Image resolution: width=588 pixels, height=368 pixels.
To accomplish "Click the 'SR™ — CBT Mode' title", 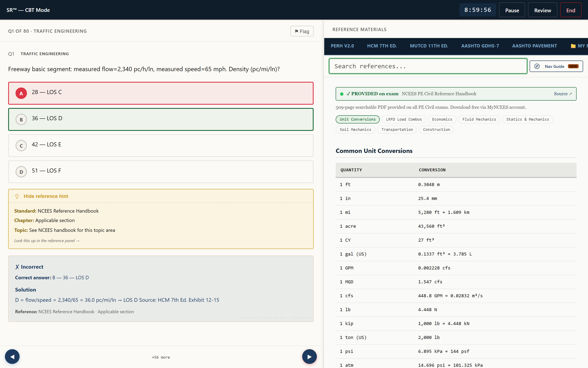I will [28, 10].
